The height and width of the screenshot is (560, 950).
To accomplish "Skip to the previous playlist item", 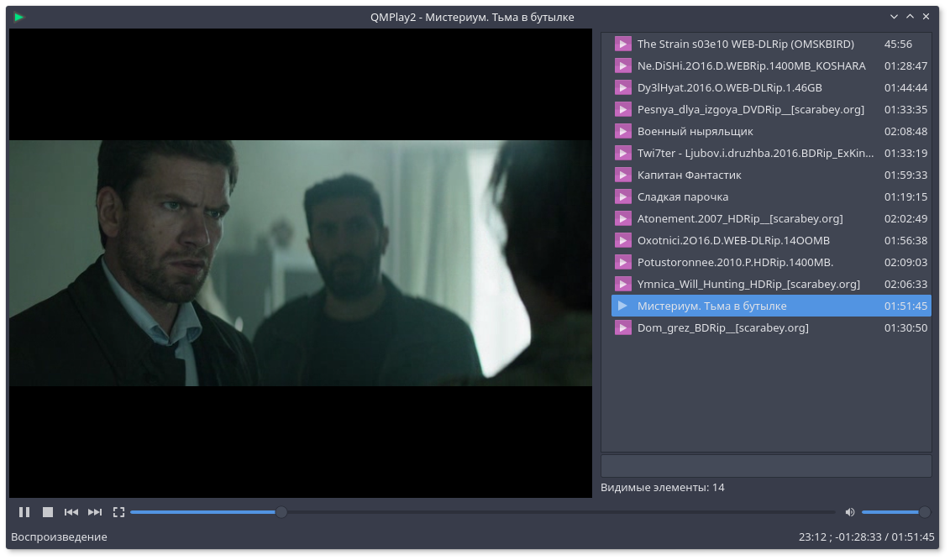I will coord(71,512).
